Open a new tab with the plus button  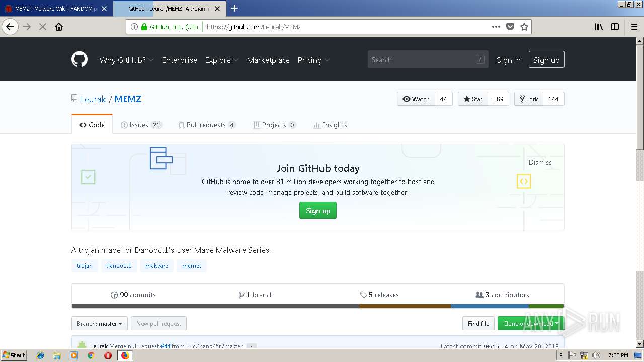(x=234, y=8)
